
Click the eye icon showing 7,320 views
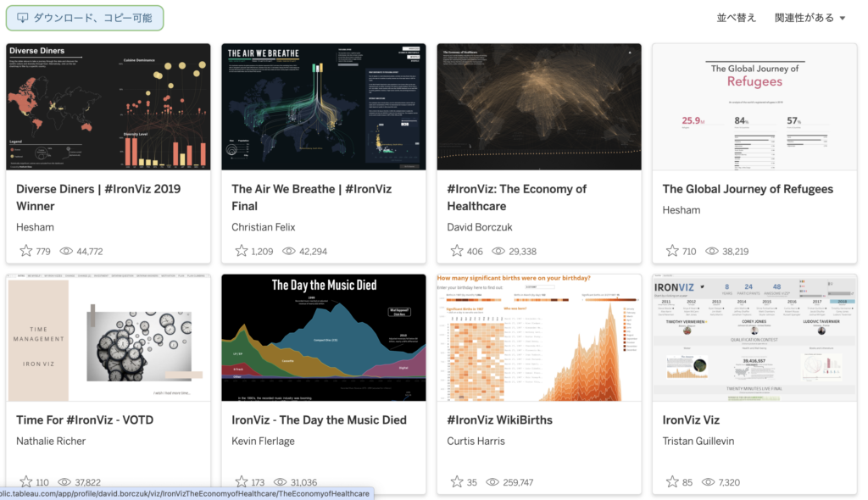click(708, 481)
